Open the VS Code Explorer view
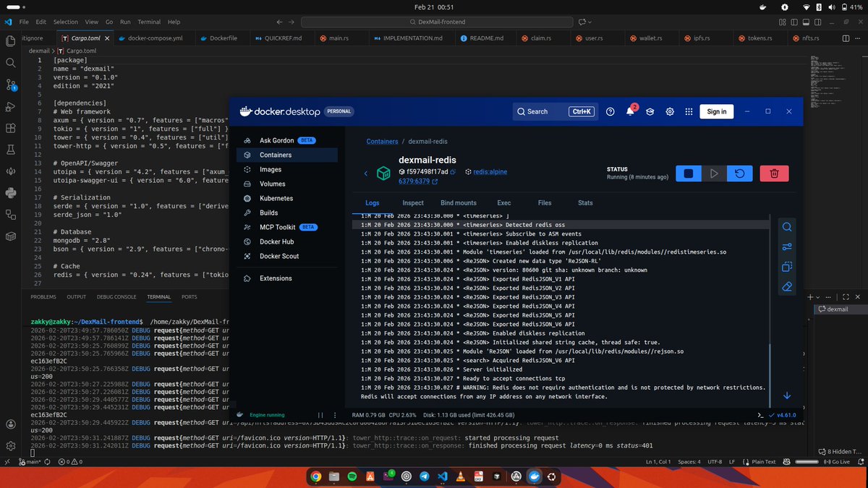Image resolution: width=868 pixels, height=488 pixels. coord(11,43)
